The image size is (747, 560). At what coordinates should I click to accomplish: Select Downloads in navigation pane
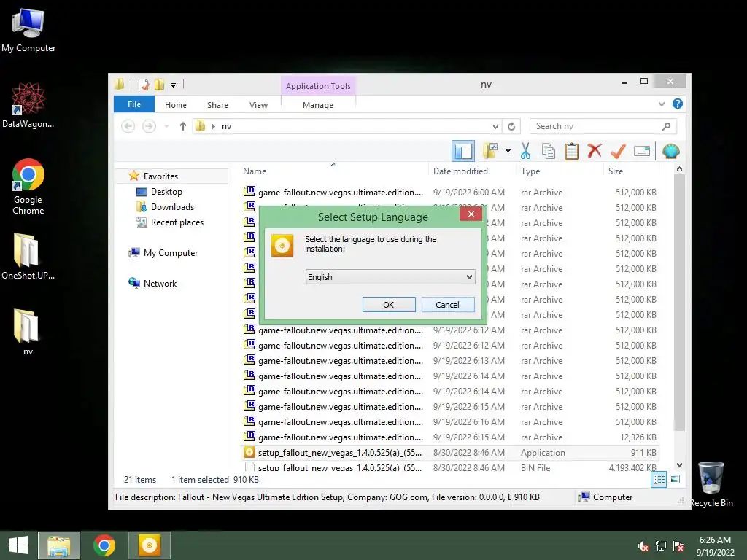172,206
